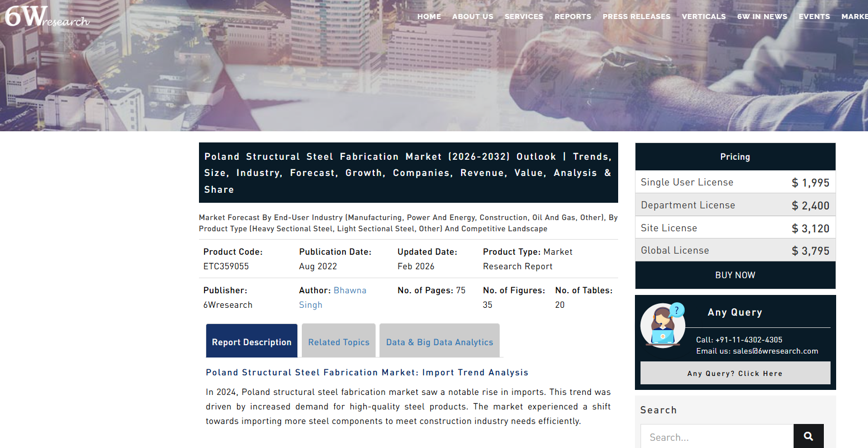Screen dimensions: 868x448
Task: Open the Home menu item
Action: pos(429,17)
